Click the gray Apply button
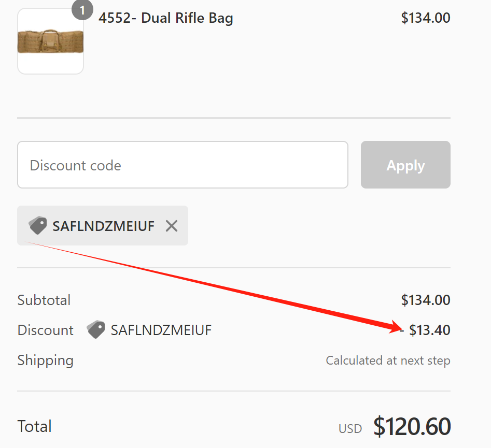The width and height of the screenshot is (491, 448). coord(405,165)
